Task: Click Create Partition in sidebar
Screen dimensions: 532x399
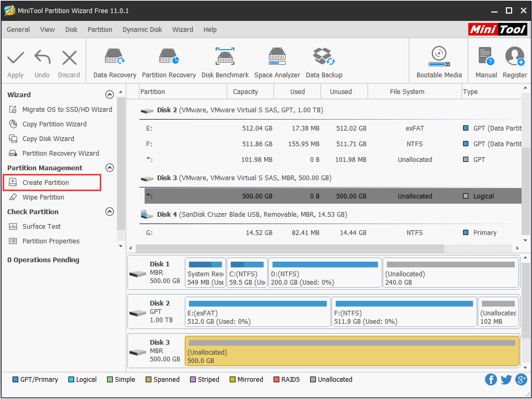Action: [x=45, y=183]
